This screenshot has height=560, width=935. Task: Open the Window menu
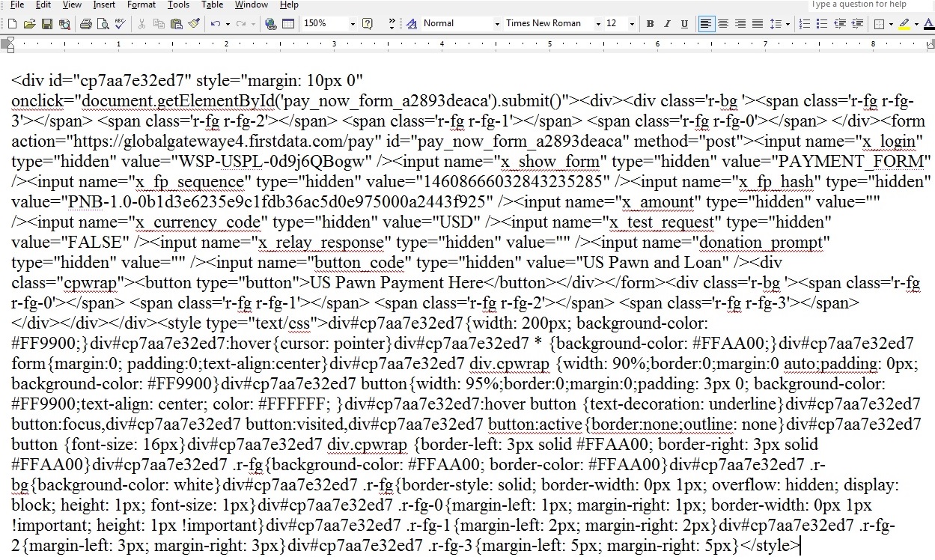[x=252, y=4]
